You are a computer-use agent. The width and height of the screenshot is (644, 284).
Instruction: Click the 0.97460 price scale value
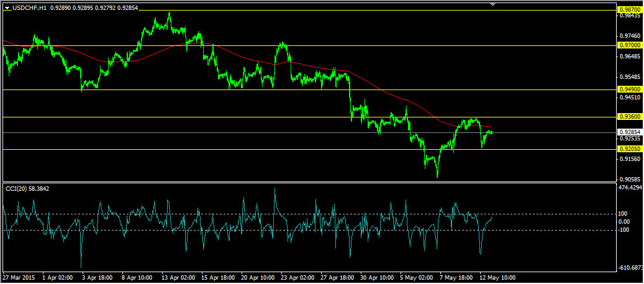(631, 36)
